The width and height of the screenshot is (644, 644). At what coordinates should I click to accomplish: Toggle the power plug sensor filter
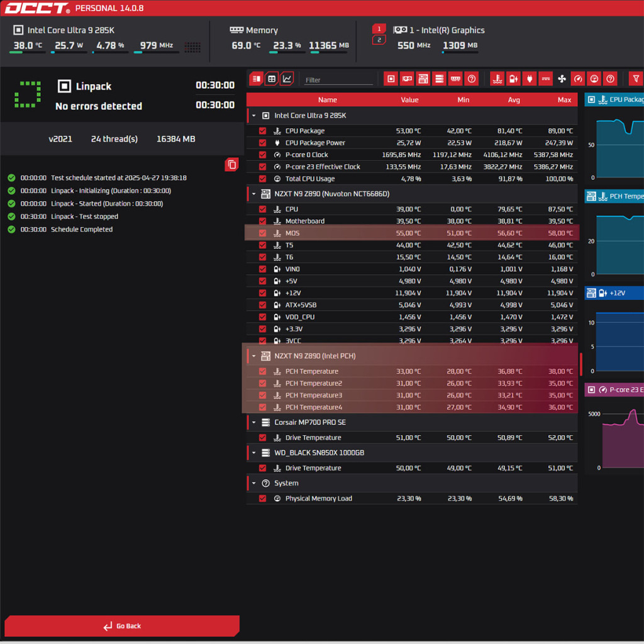(x=530, y=79)
